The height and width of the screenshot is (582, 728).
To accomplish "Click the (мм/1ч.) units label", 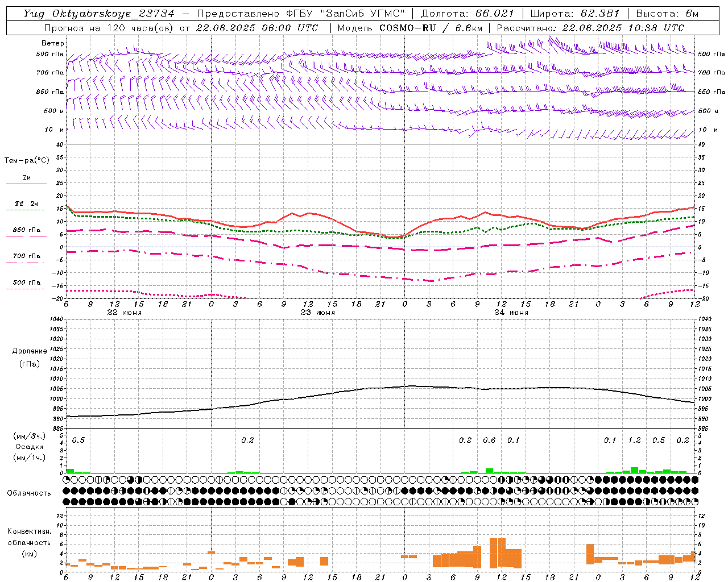I will coord(30,458).
